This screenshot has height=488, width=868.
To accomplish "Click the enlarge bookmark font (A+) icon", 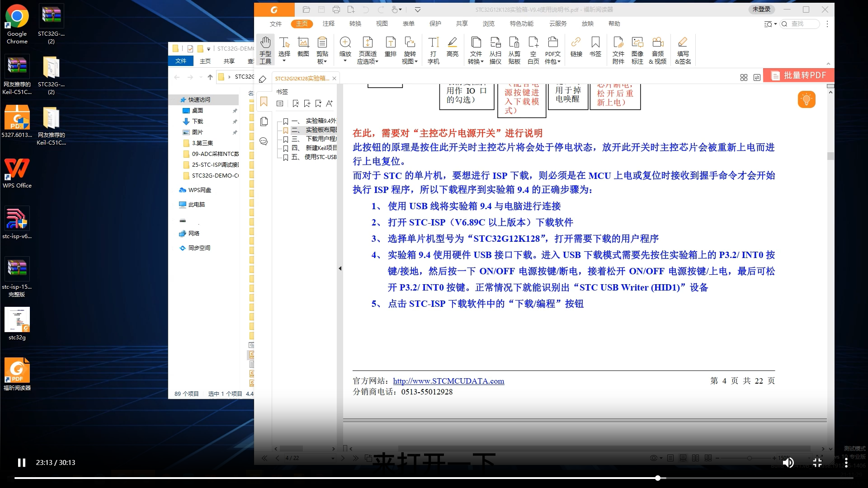I will click(330, 103).
